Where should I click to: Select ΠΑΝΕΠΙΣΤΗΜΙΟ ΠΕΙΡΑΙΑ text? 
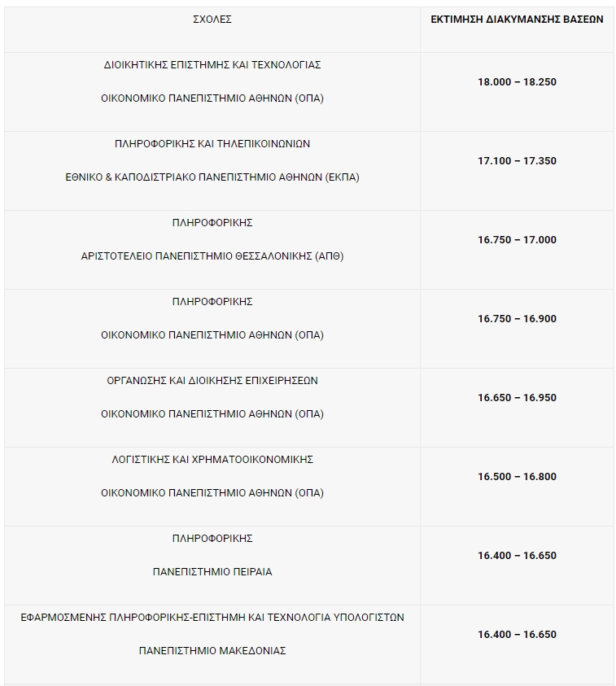[x=212, y=572]
